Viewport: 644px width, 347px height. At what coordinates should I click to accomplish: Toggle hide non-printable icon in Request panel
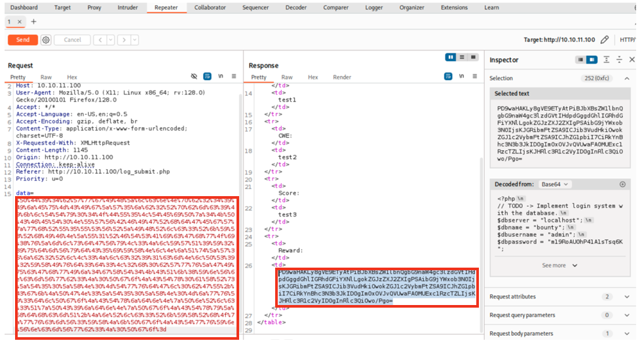[194, 77]
